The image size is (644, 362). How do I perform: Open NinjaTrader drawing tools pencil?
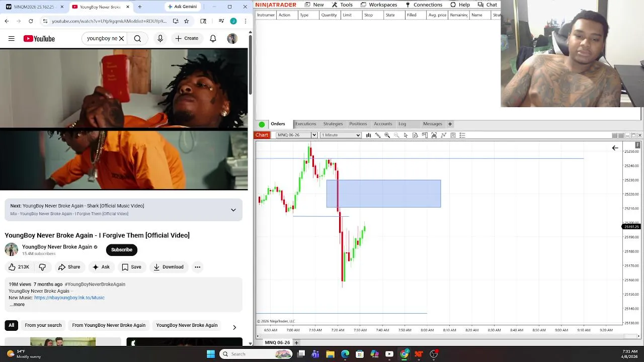[378, 135]
